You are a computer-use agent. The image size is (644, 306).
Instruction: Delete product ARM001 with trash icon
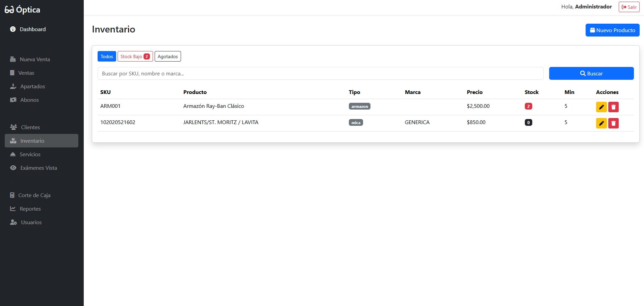coord(613,107)
